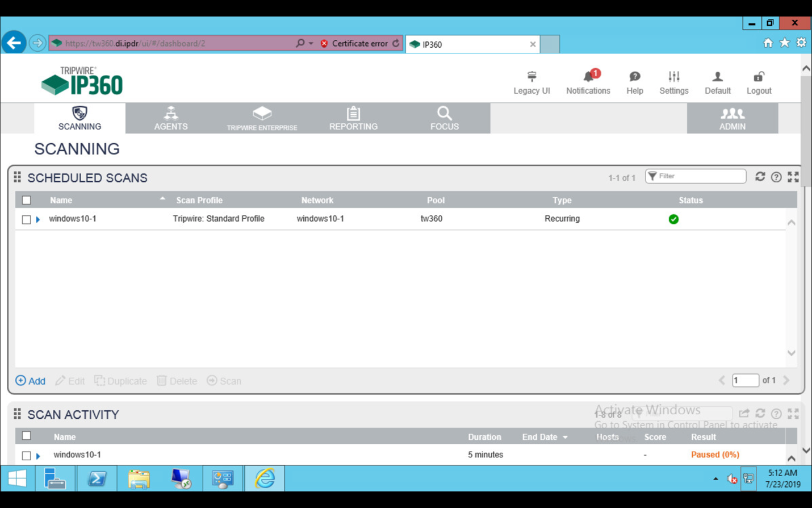Open the ADMIN tab
812x508 pixels.
[733, 118]
